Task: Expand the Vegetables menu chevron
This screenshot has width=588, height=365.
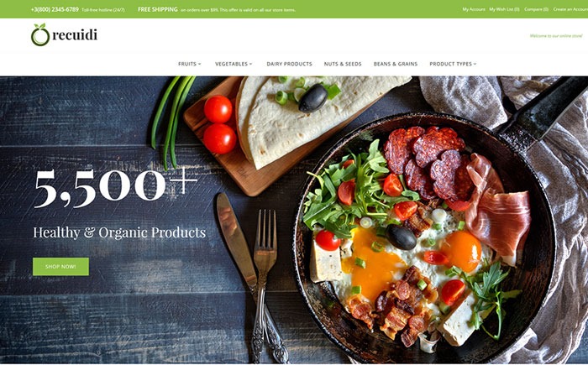Action: pos(251,64)
